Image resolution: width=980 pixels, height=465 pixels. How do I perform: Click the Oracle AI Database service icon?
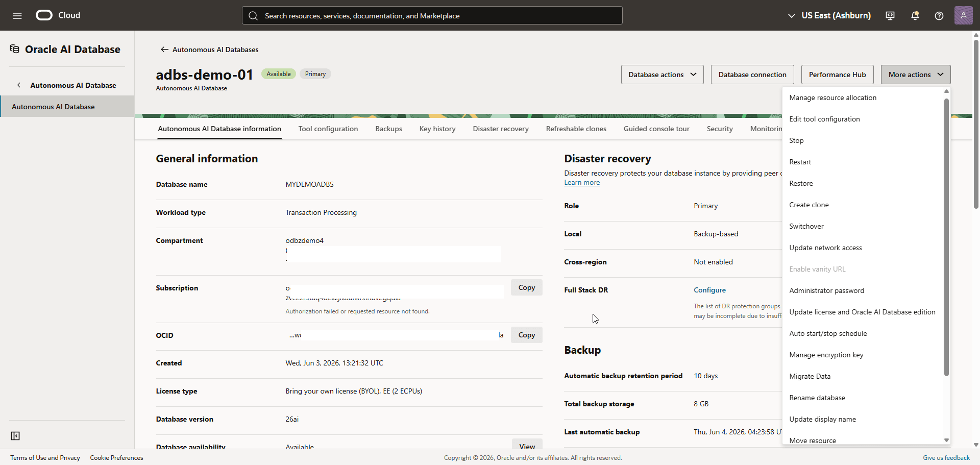coord(15,49)
